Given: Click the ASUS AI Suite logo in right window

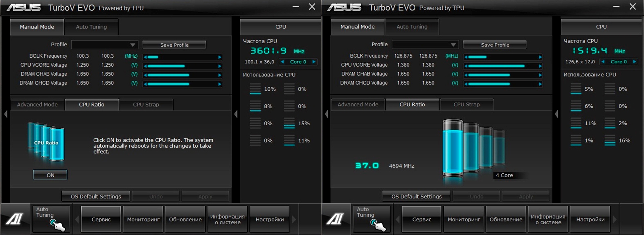Looking at the screenshot, I should [336, 219].
